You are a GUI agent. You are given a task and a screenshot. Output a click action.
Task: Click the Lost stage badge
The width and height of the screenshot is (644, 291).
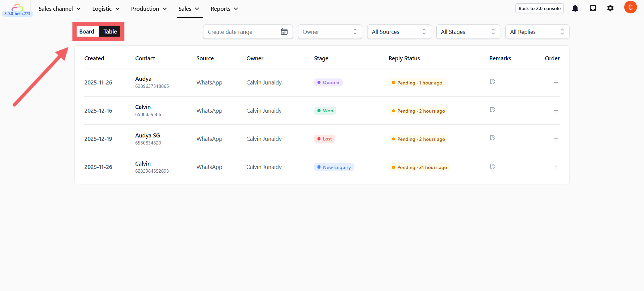click(x=325, y=139)
